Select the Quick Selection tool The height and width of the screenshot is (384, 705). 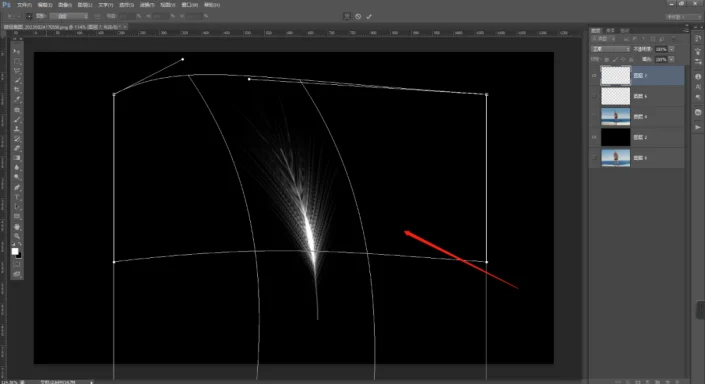point(17,80)
